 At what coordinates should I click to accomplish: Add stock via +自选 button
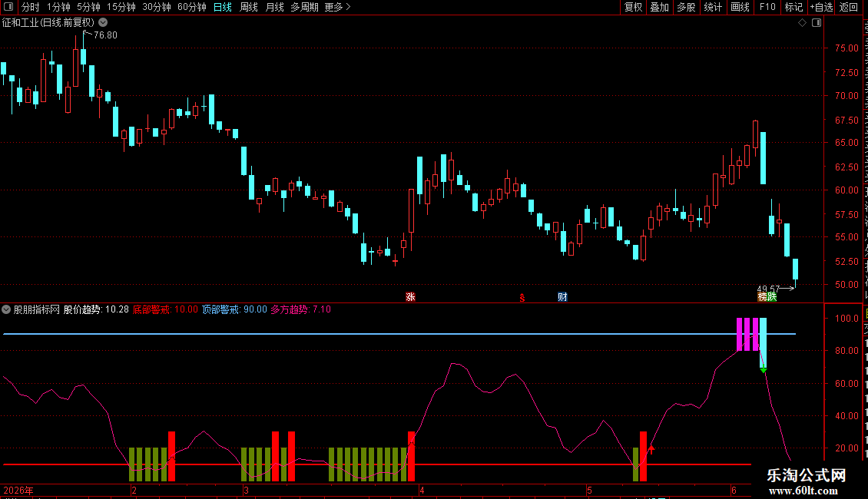821,7
